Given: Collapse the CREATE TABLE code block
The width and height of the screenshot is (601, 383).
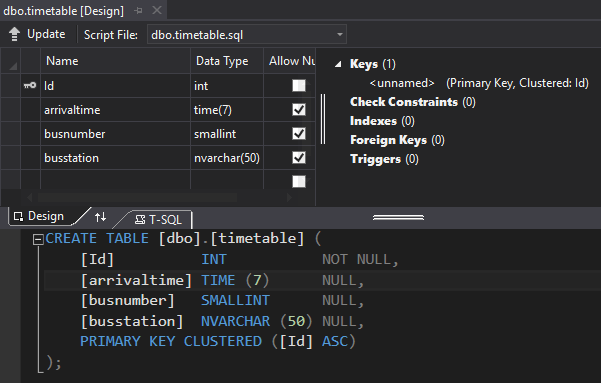Looking at the screenshot, I should tap(38, 240).
